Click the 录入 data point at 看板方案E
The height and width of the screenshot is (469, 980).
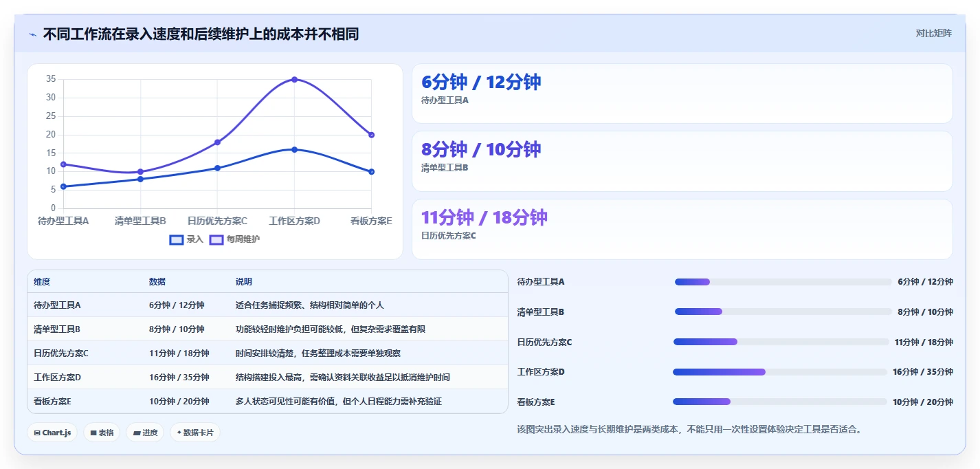click(371, 171)
